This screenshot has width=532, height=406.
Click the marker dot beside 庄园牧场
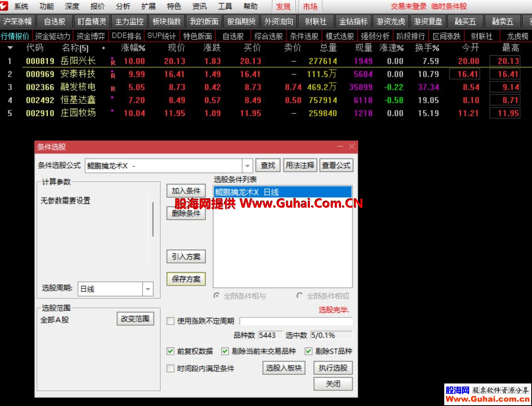113,111
